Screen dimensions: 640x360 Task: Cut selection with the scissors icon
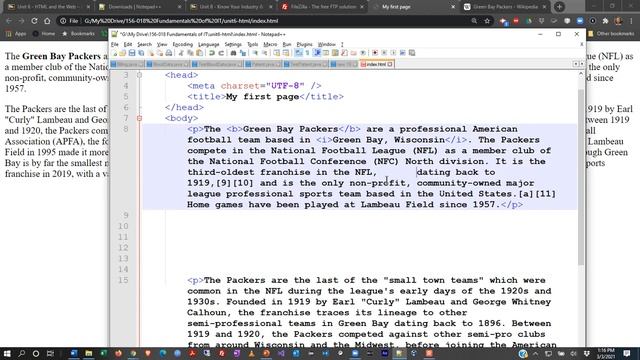point(181,53)
